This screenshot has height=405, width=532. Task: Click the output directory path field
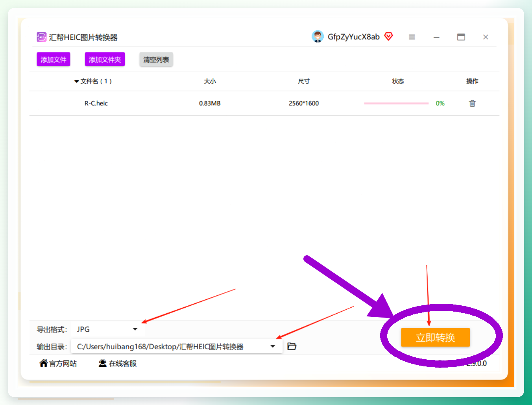(177, 346)
